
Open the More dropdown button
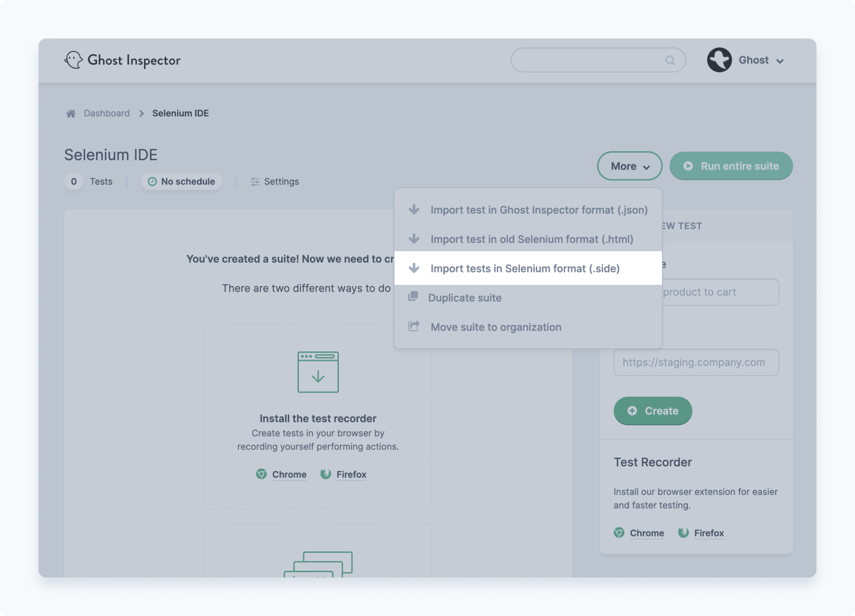[x=630, y=166]
